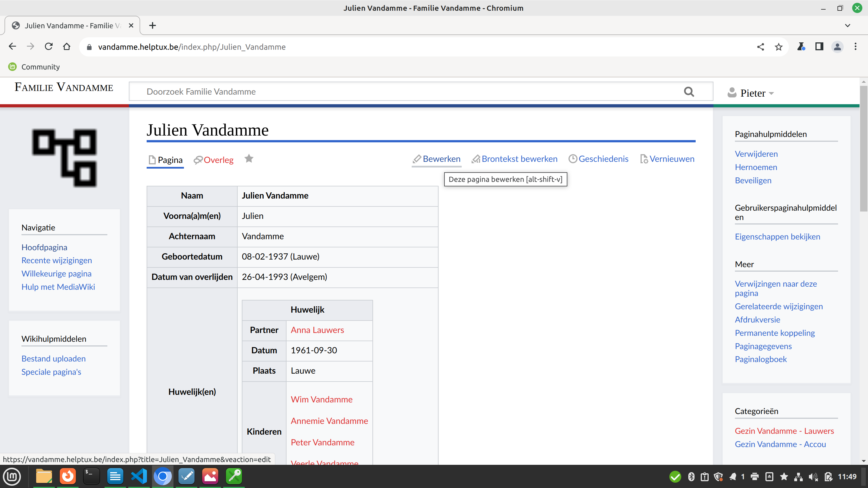This screenshot has height=488, width=868.
Task: Toggle the browser side panel icon
Action: pyautogui.click(x=819, y=47)
